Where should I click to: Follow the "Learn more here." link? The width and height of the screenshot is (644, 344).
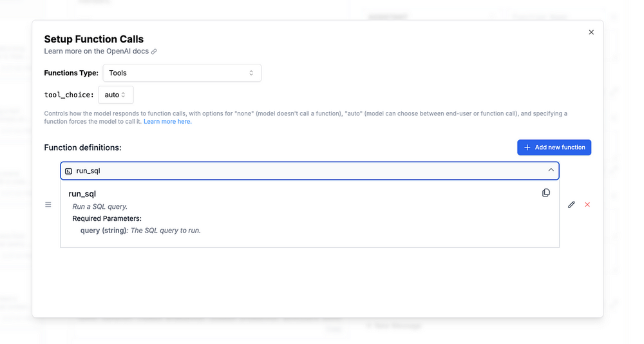click(x=167, y=121)
